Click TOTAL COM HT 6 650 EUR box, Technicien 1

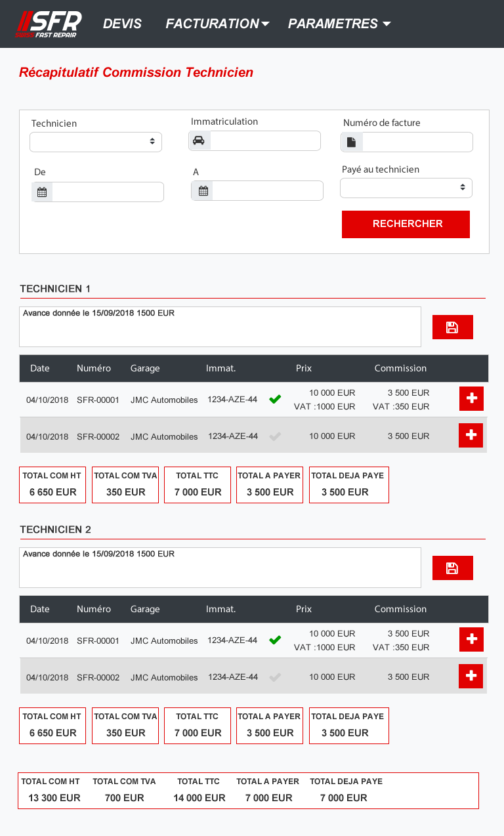click(x=52, y=485)
